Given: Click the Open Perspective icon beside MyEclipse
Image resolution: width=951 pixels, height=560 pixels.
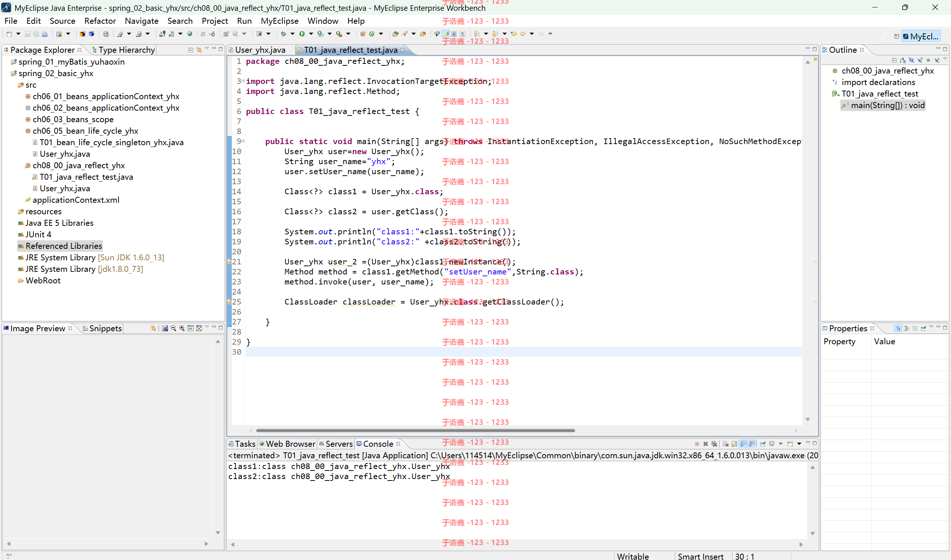Looking at the screenshot, I should pos(897,37).
